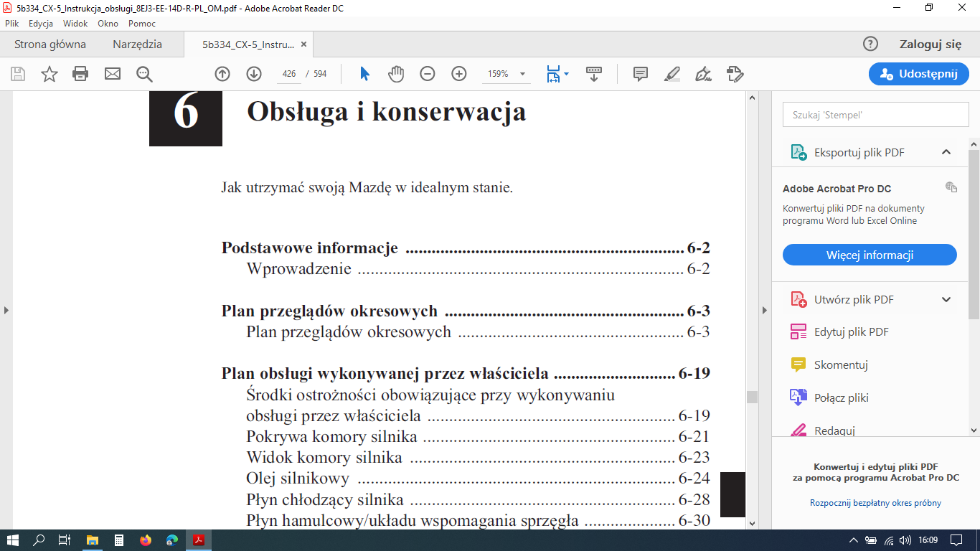This screenshot has height=551, width=980.
Task: Click the Print file icon
Action: click(x=80, y=74)
